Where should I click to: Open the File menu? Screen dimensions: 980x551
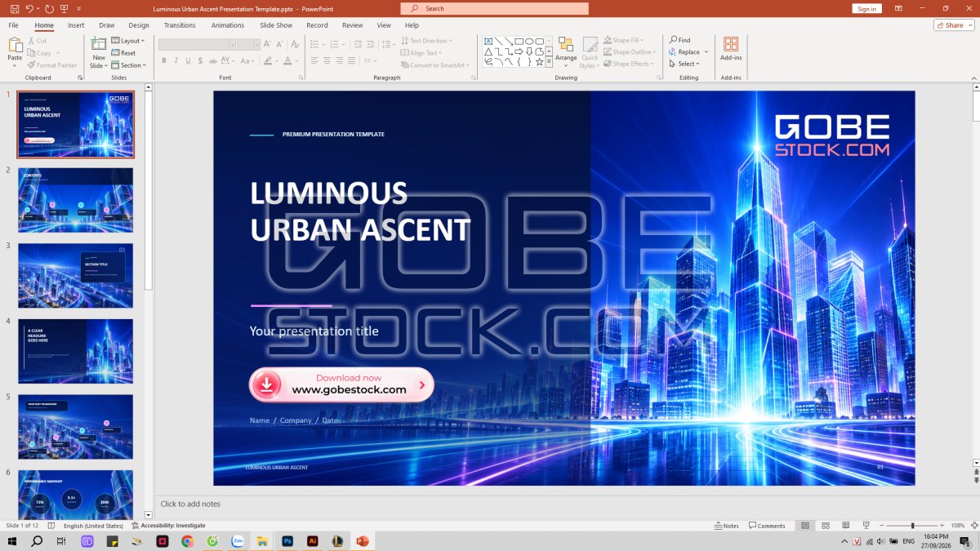(x=14, y=25)
